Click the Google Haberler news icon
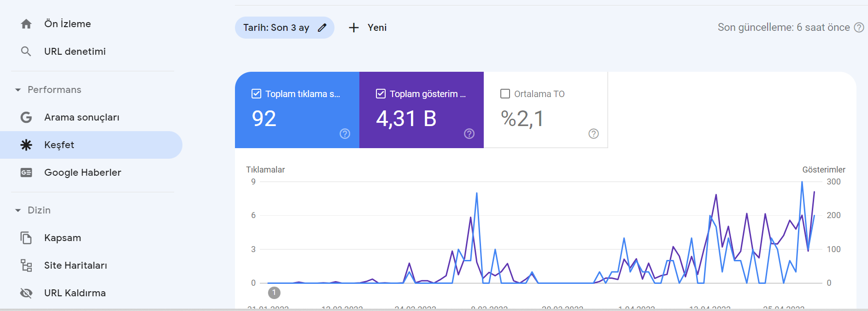 point(26,173)
